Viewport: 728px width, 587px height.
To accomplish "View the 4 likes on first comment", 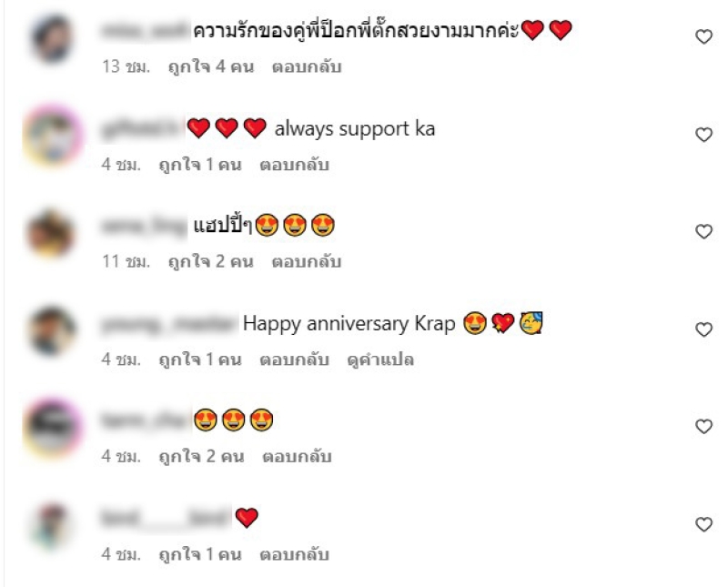I will pos(211,66).
